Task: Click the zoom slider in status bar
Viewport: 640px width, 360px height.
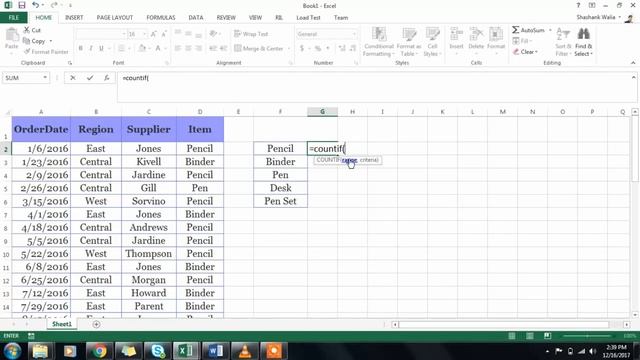Action: click(588, 336)
